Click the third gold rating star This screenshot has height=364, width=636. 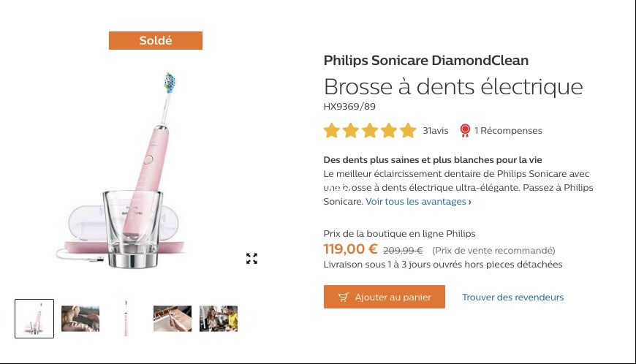370,131
